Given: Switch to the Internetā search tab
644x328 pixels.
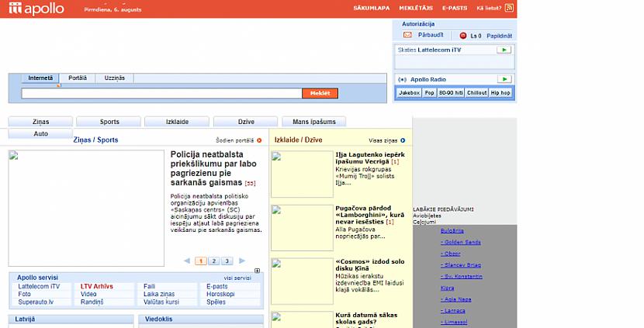Looking at the screenshot, I should coord(40,78).
